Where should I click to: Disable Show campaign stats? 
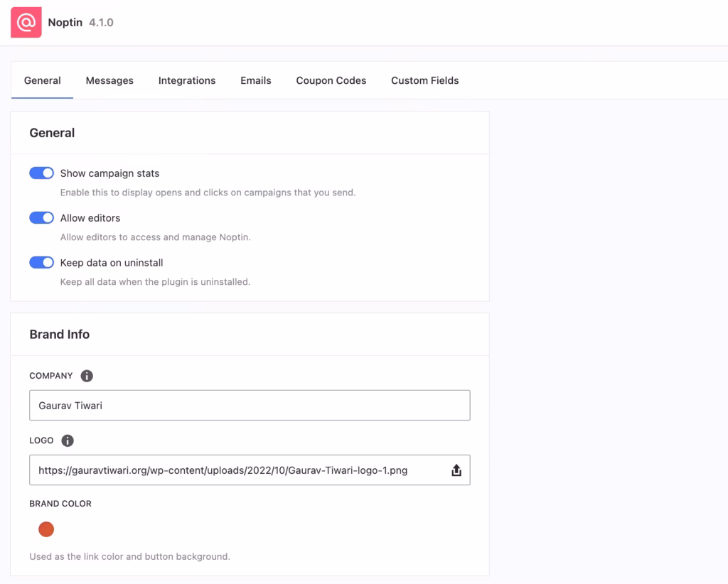[x=41, y=173]
